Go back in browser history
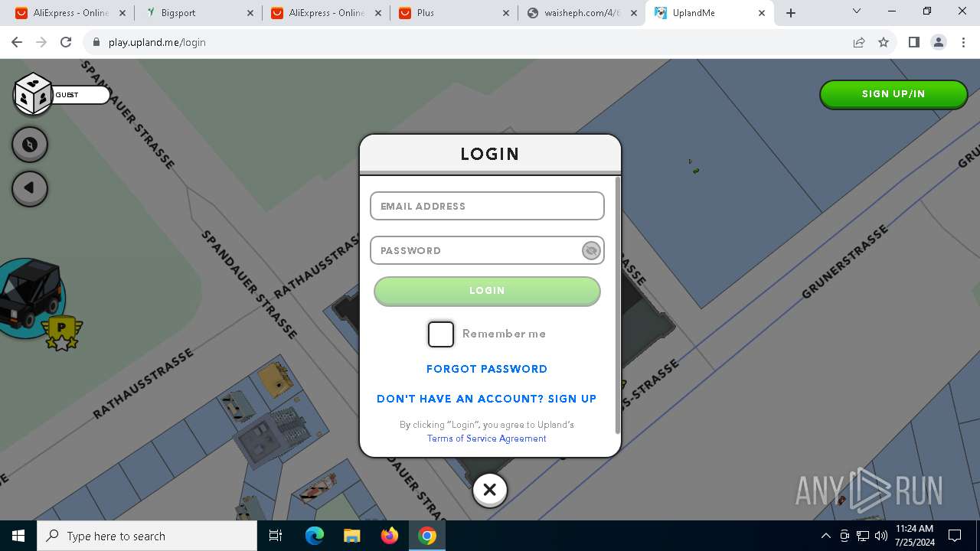This screenshot has height=551, width=980. coord(17,42)
